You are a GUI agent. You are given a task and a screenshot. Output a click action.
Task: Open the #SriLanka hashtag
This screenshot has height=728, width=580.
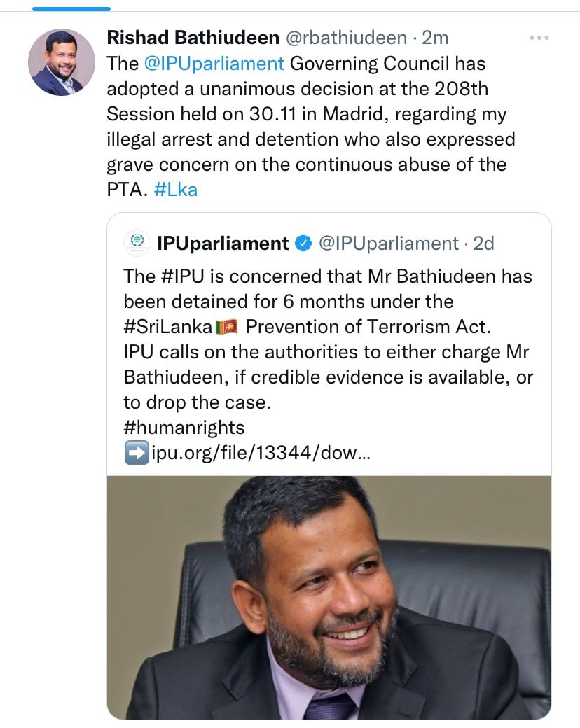(x=167, y=327)
